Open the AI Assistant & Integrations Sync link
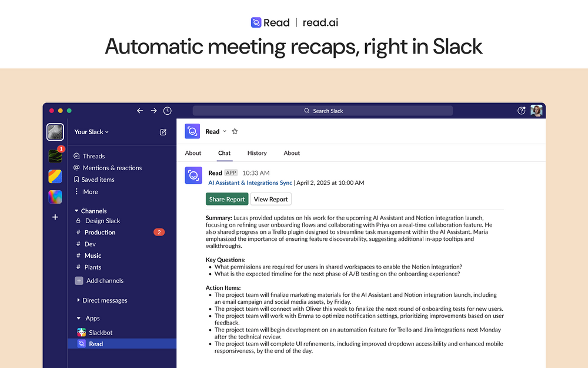Screen dimensions: 588x368 pos(250,183)
